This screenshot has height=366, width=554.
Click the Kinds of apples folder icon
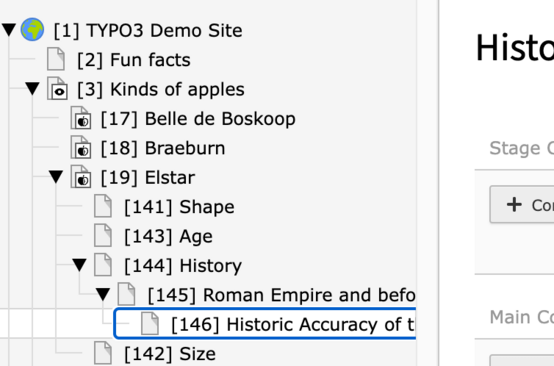coord(58,88)
